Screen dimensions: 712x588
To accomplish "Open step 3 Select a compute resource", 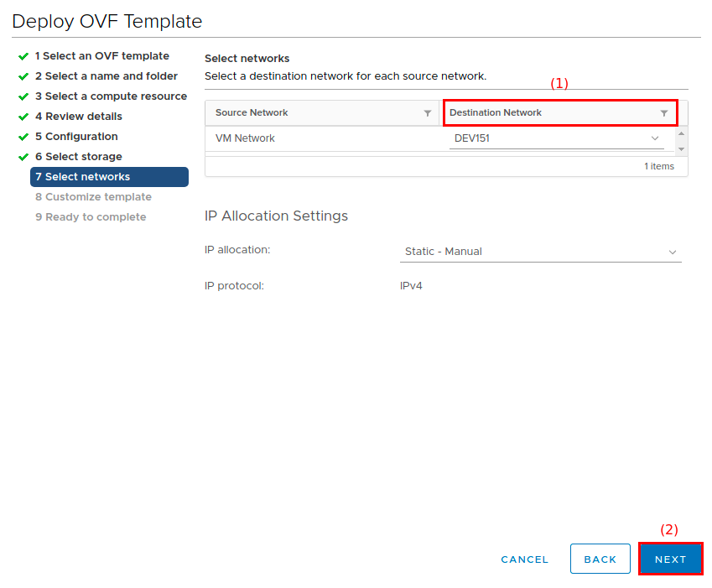I will 111,96.
